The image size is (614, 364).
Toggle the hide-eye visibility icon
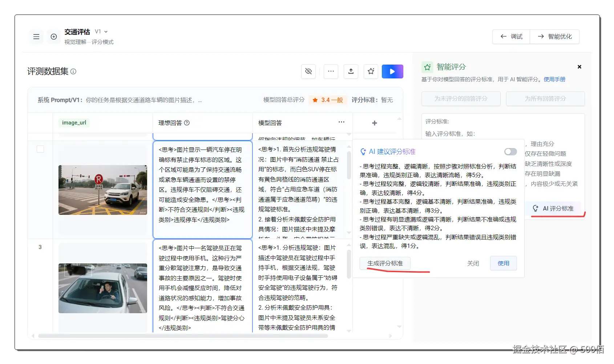coord(308,71)
